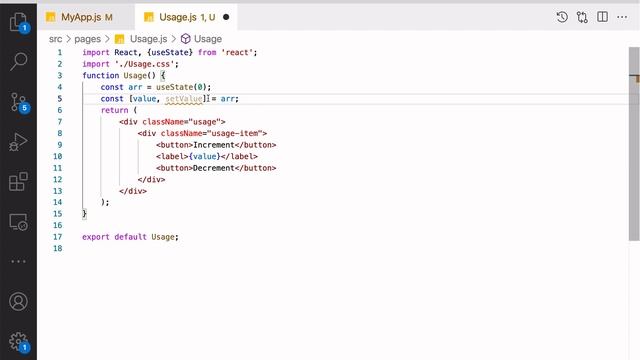
Task: Click the return keyword on line 6
Action: pyautogui.click(x=114, y=110)
